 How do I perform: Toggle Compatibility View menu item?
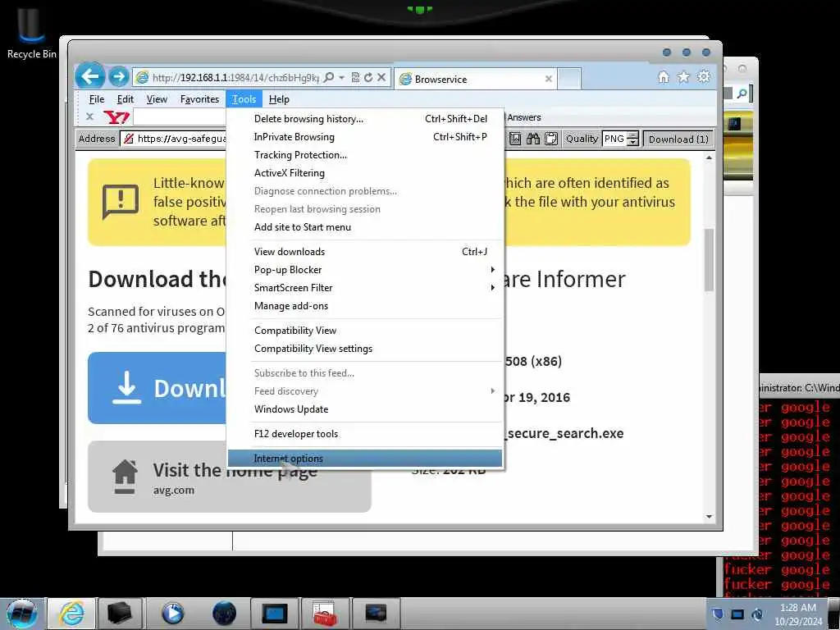tap(365, 331)
